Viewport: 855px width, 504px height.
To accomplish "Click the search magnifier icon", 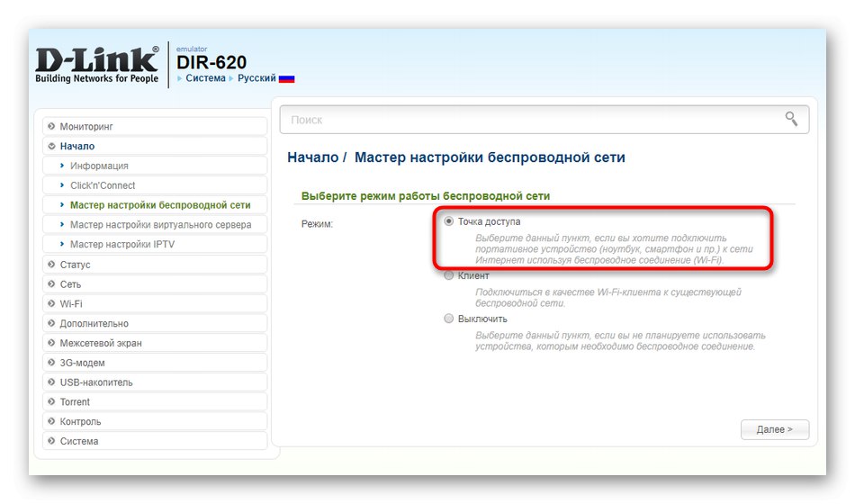I will click(x=791, y=119).
